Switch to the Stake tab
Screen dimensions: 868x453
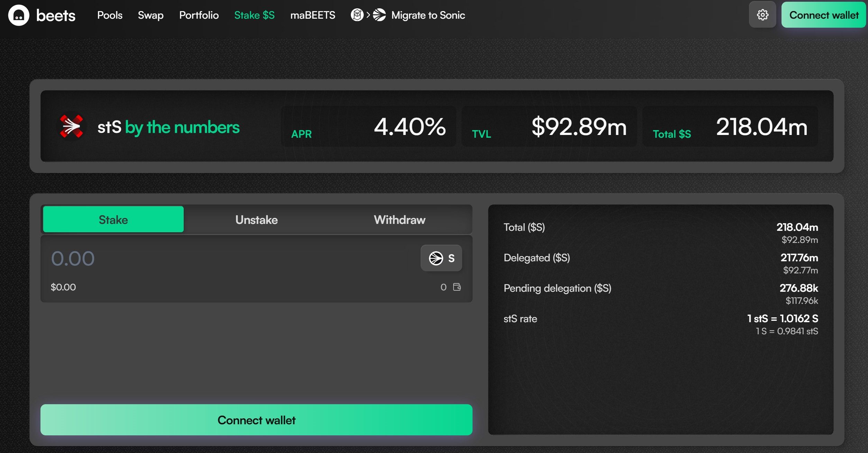coord(113,219)
